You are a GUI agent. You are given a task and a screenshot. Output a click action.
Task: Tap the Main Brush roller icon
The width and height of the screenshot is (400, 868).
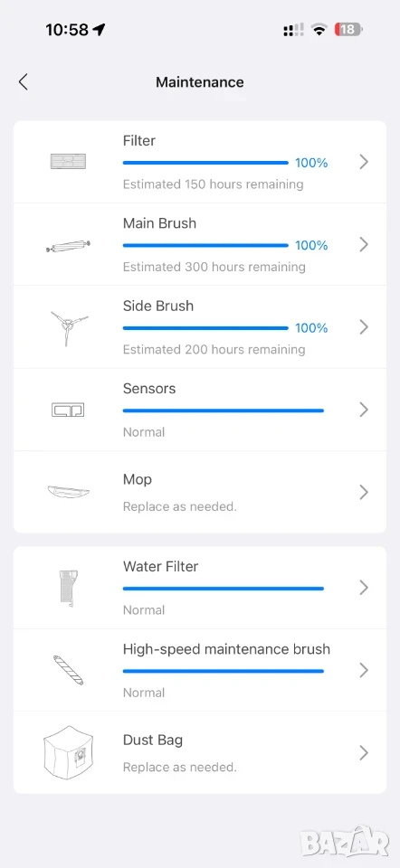tap(68, 246)
